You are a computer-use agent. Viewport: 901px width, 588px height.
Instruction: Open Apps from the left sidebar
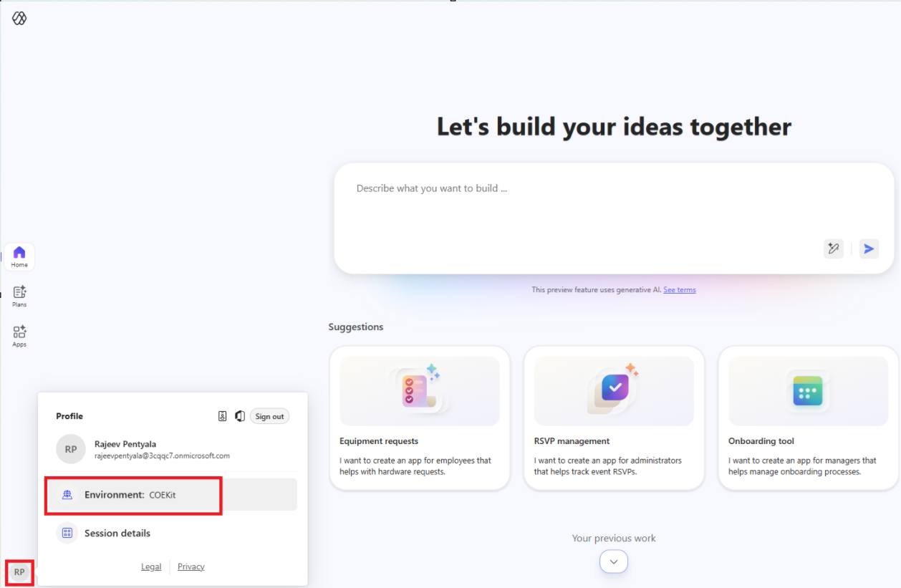[x=19, y=336]
